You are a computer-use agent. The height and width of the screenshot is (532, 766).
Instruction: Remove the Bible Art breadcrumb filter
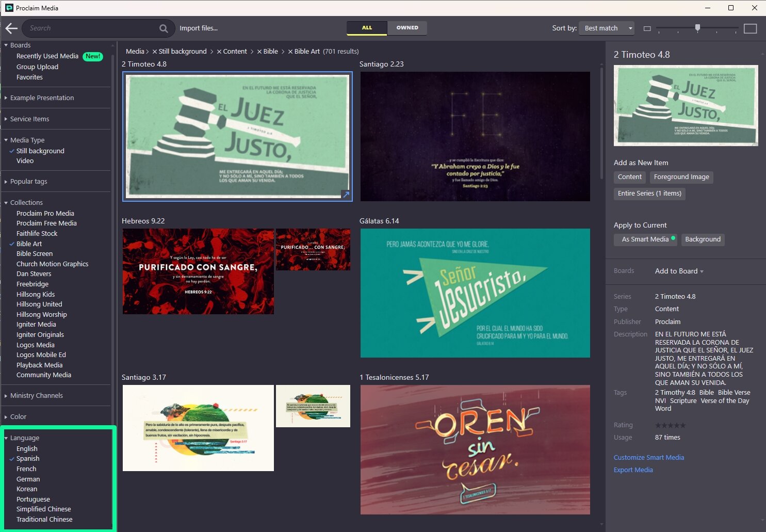click(x=290, y=52)
